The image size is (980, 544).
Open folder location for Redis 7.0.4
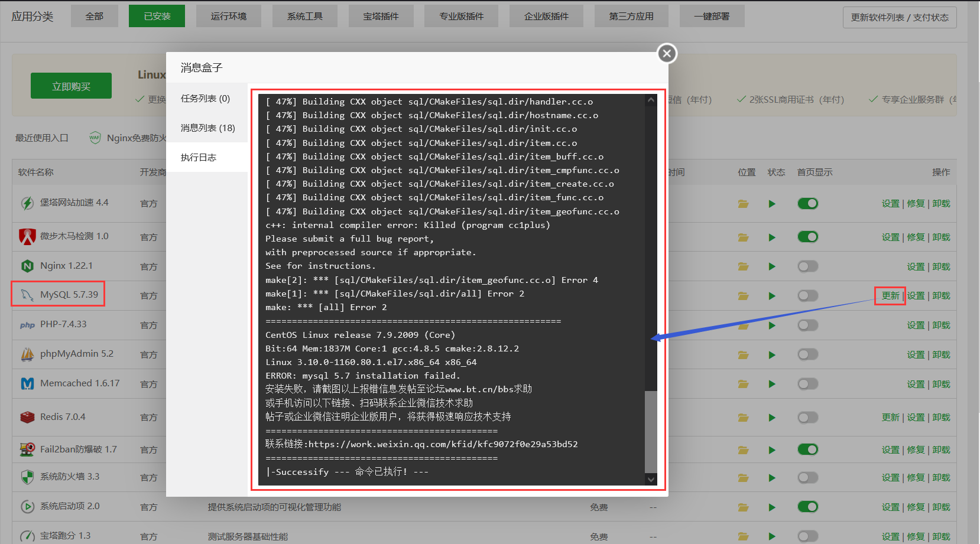tap(744, 418)
